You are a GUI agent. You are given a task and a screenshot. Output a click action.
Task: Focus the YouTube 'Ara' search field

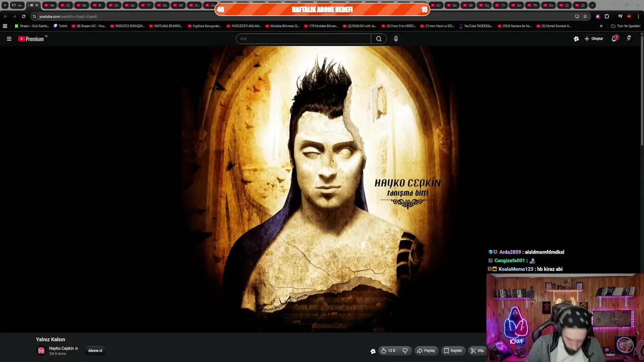(303, 39)
